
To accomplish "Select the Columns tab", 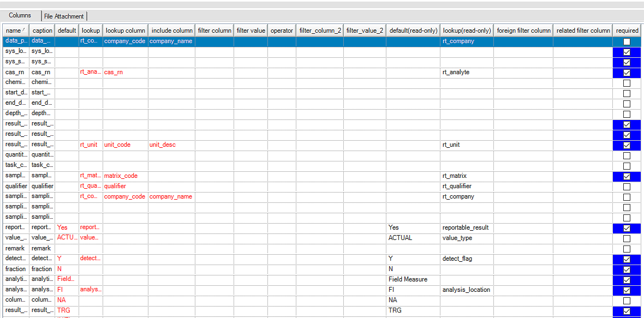I will click(x=20, y=16).
